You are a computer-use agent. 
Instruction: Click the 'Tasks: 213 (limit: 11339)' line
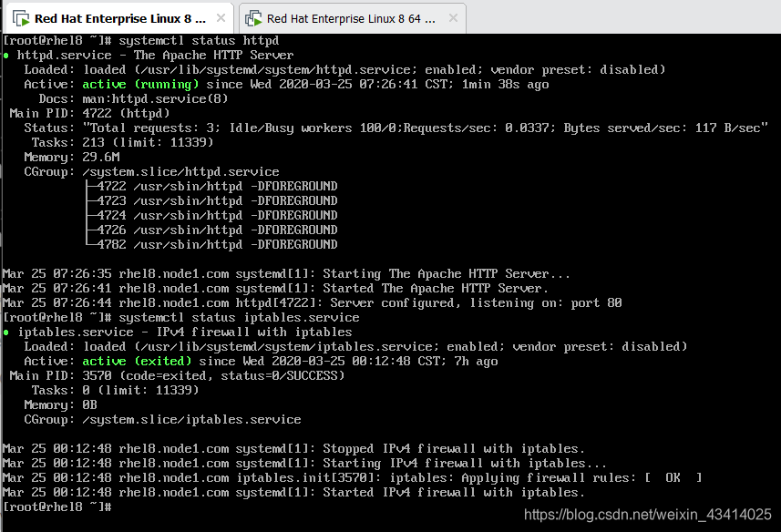click(x=122, y=142)
